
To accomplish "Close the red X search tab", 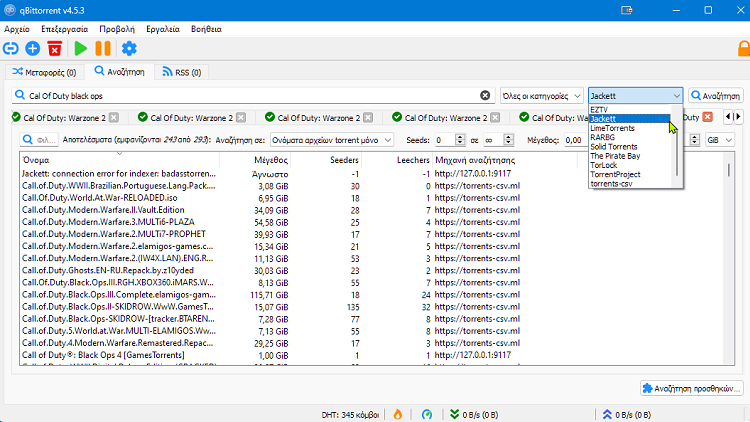I will (x=707, y=117).
